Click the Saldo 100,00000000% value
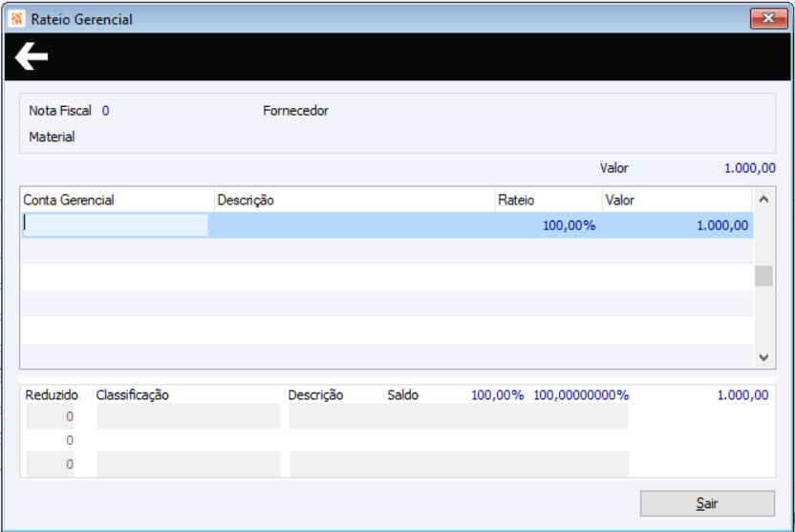Viewport: 795px width, 532px height. (x=581, y=395)
